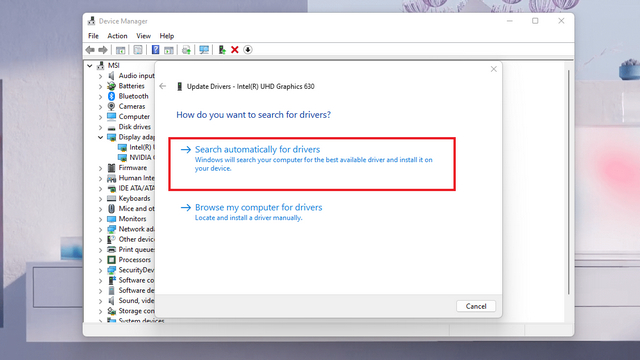This screenshot has height=360, width=640.
Task: Expand the Computer category
Action: (100, 117)
